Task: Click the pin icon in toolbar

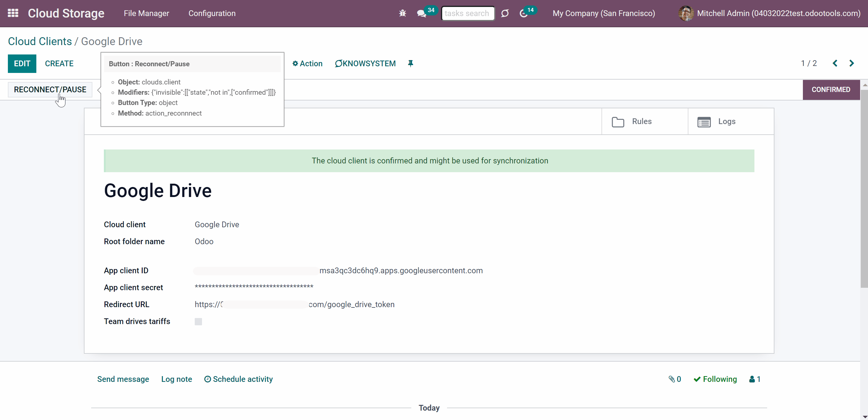Action: click(x=410, y=63)
